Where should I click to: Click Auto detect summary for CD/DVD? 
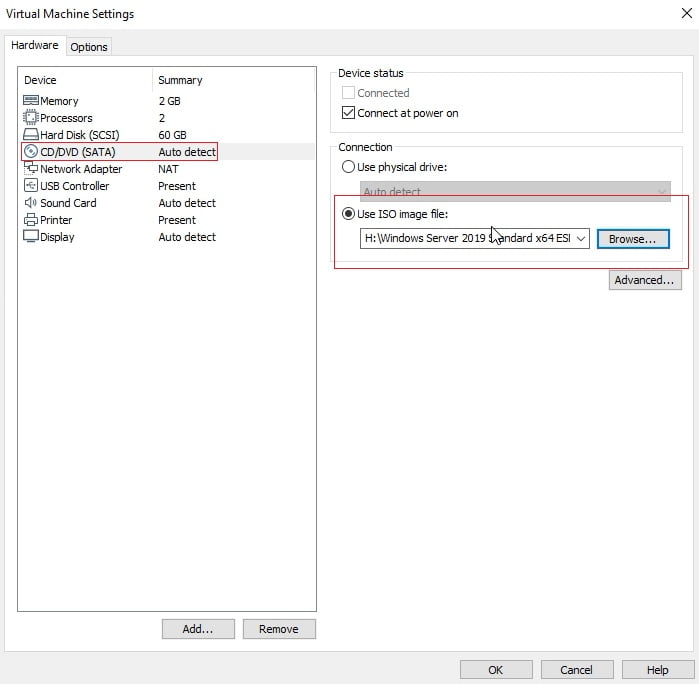[x=187, y=152]
